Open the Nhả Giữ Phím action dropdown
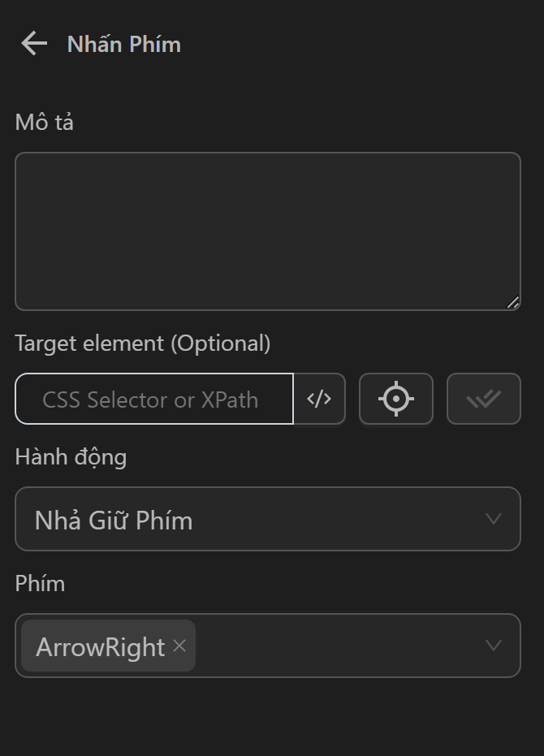This screenshot has width=544, height=756. [244, 519]
